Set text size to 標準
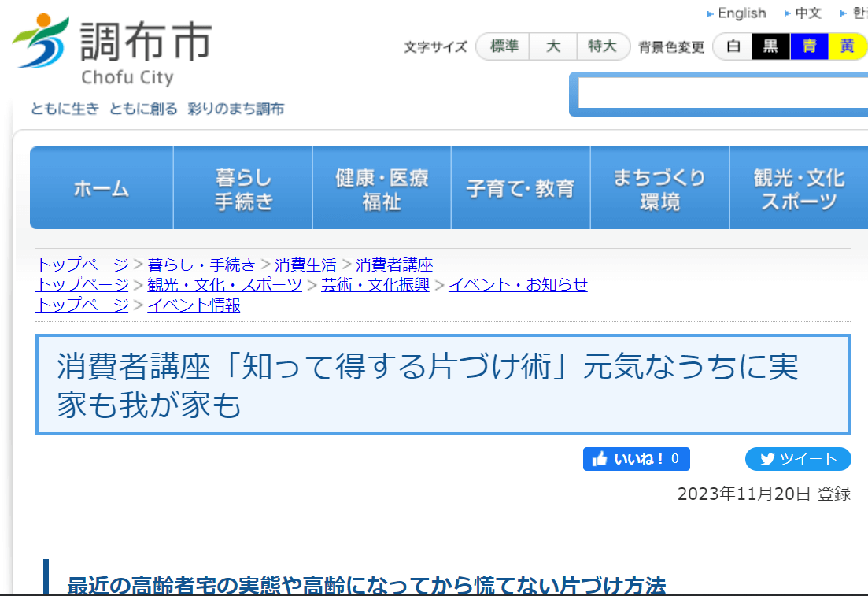868x596 pixels. (x=504, y=46)
